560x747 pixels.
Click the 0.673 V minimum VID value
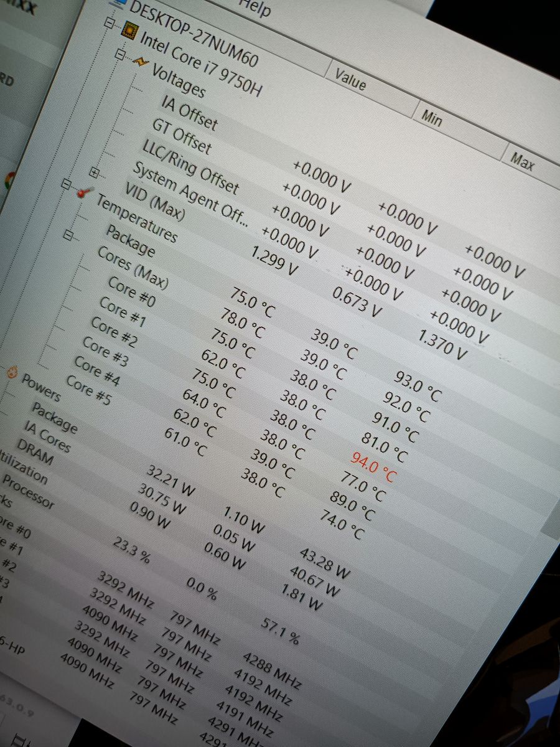coord(358,302)
